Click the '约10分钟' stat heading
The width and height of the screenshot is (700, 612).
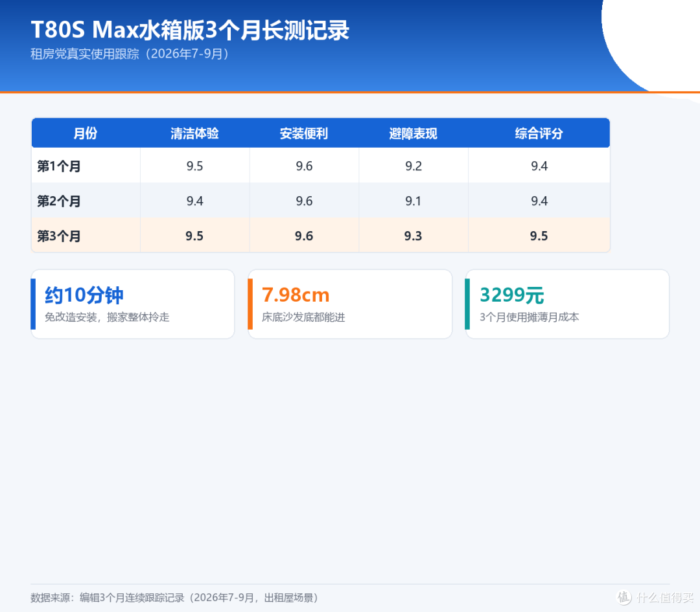[84, 295]
